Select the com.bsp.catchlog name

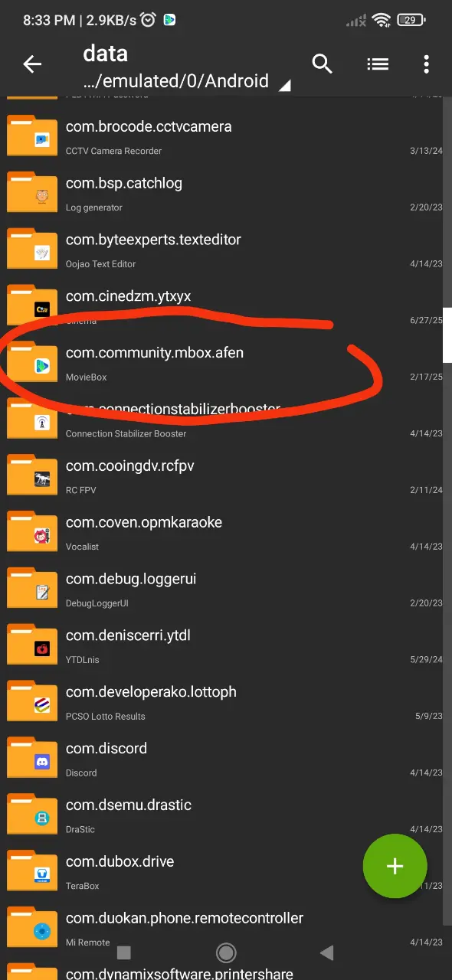point(124,183)
